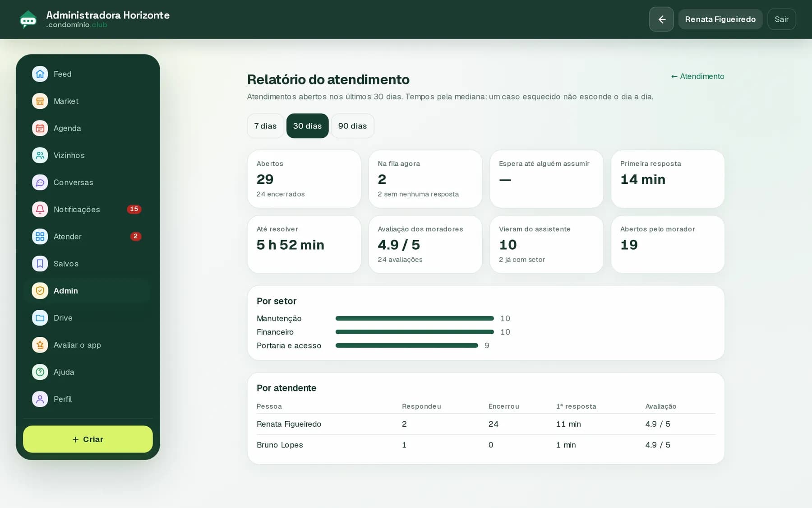Screen dimensions: 812x508
Task: Open the Vizinhos people icon
Action: [x=40, y=155]
